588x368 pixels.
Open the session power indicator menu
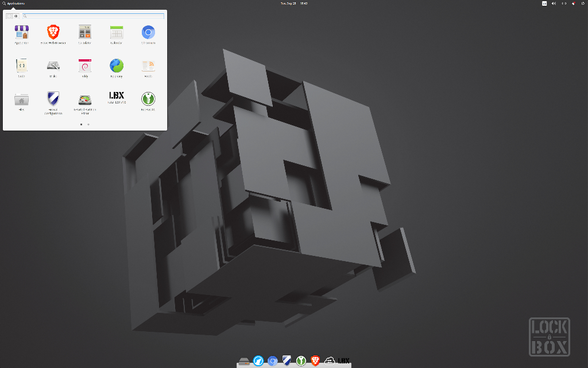pos(583,3)
